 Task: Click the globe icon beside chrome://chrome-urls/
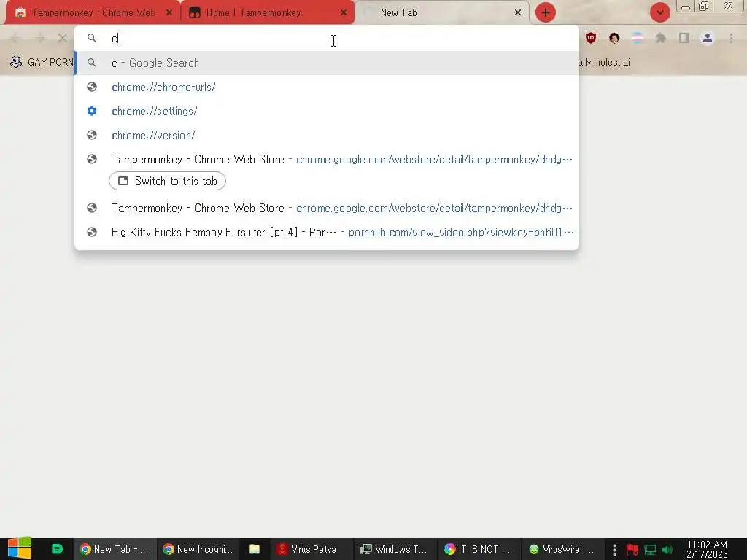[92, 87]
